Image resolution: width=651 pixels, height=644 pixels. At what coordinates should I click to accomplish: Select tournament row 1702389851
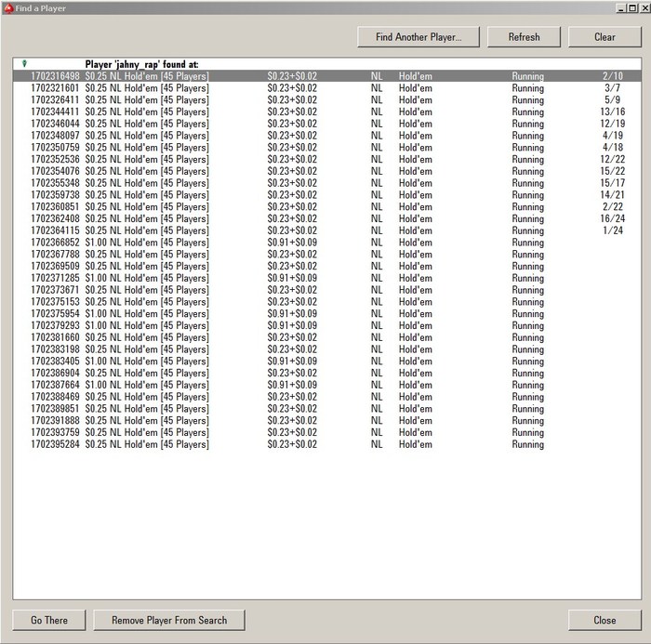click(327, 408)
